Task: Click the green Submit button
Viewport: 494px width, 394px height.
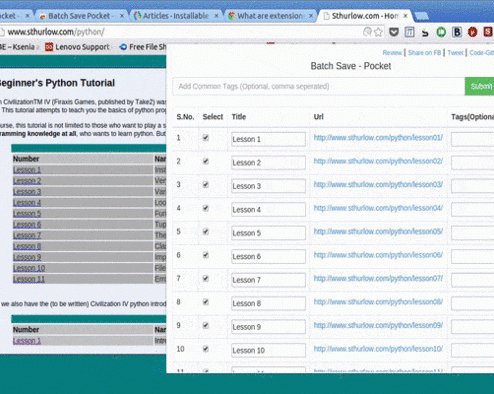Action: pyautogui.click(x=479, y=87)
